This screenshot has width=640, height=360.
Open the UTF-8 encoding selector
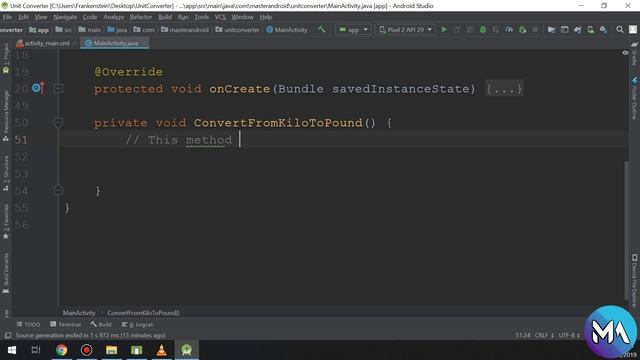pyautogui.click(x=569, y=335)
